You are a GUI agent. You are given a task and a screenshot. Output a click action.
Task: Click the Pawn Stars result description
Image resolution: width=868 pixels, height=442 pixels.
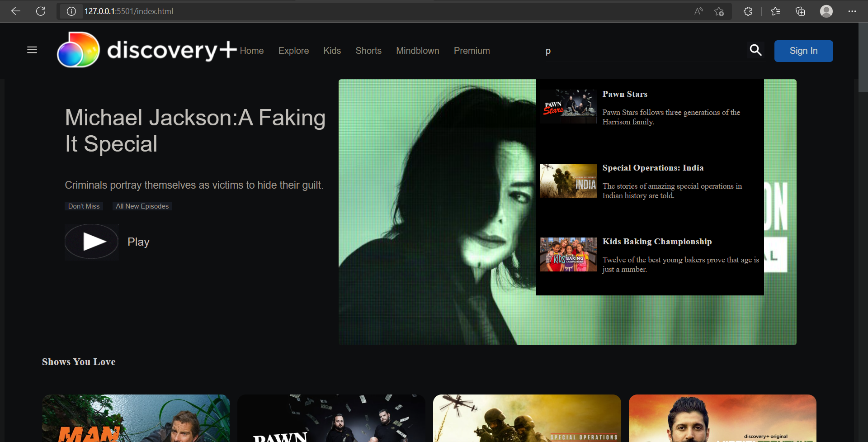(x=671, y=117)
